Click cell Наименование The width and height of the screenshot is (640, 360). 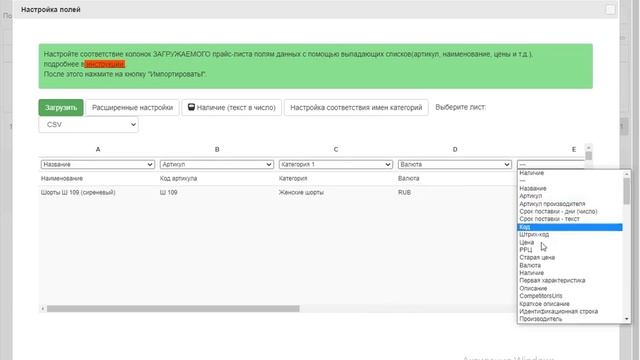pyautogui.click(x=62, y=178)
